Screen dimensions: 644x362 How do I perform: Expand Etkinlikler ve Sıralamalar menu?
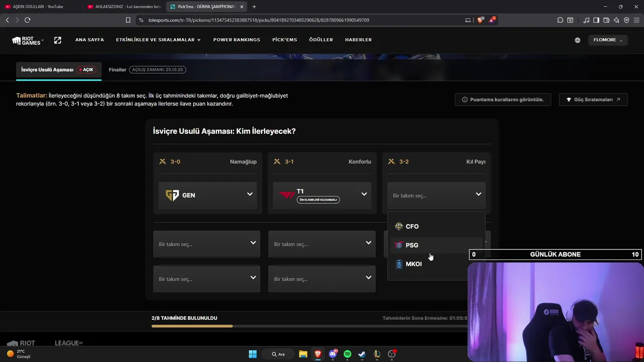[x=158, y=40]
